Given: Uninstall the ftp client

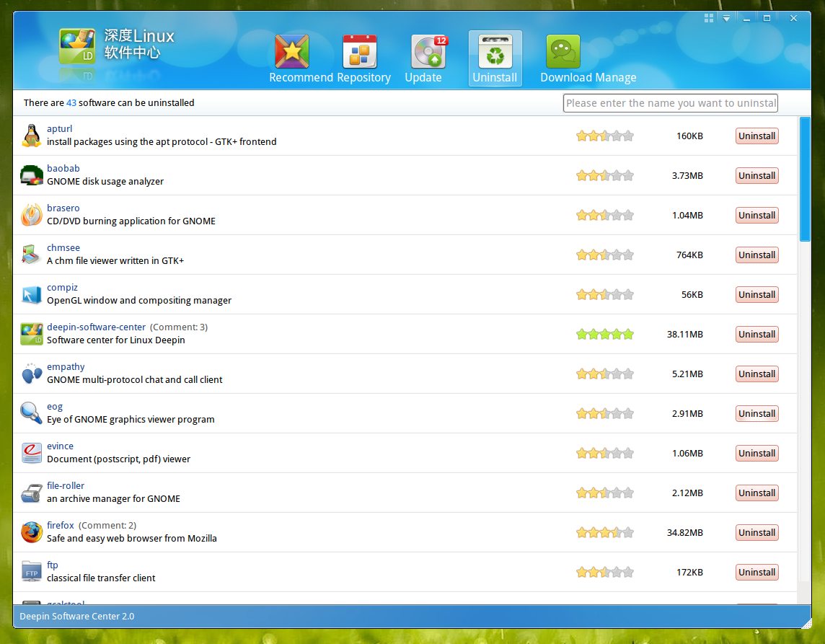Looking at the screenshot, I should [x=756, y=572].
